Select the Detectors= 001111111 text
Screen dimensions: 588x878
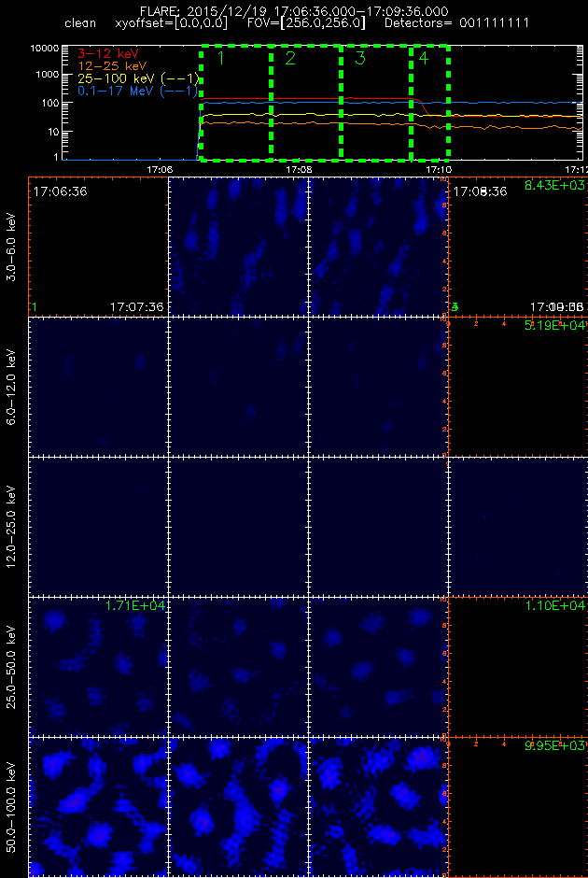[455, 24]
